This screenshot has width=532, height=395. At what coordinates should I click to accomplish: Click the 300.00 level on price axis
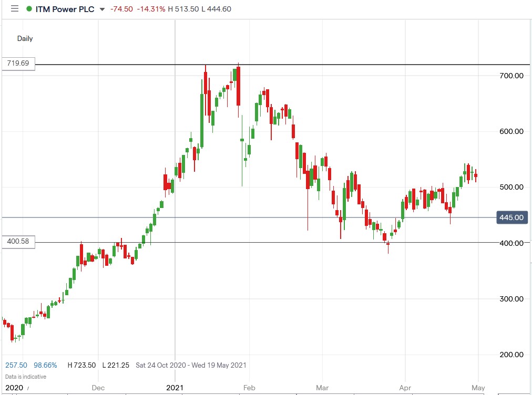pos(510,299)
